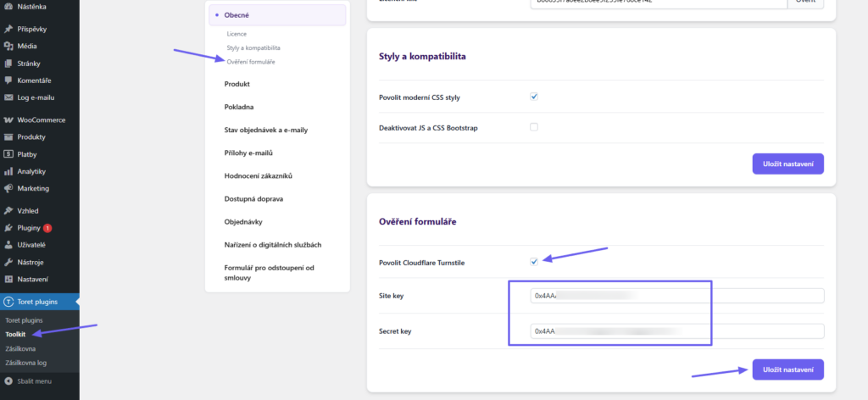Click the Produkty box icon

8,136
